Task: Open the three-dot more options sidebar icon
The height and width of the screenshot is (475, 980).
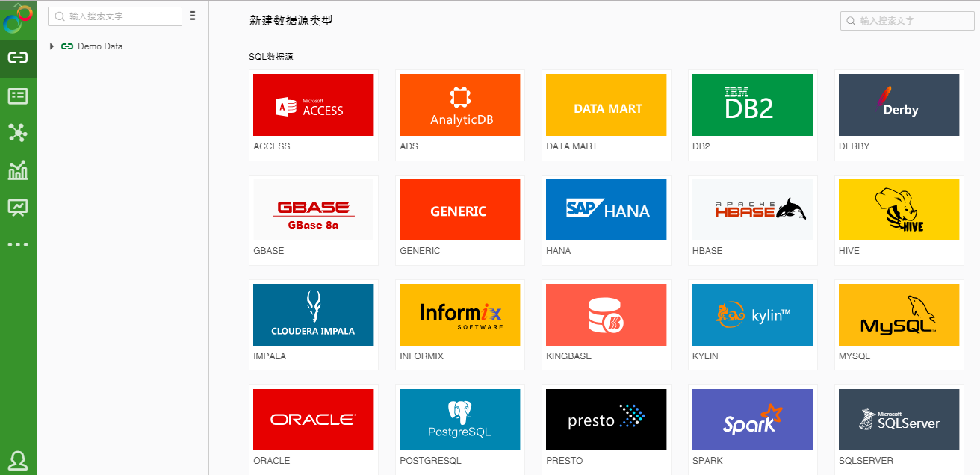Action: coord(18,244)
